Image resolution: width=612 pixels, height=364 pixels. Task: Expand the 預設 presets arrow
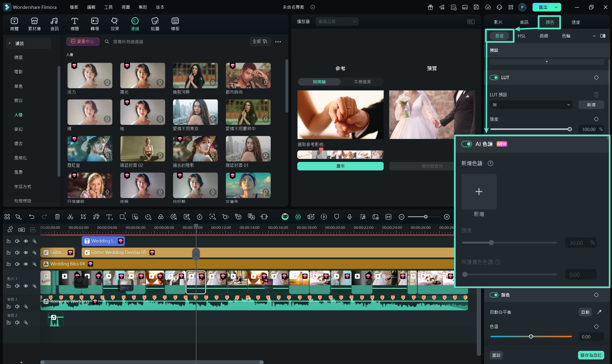546,61
